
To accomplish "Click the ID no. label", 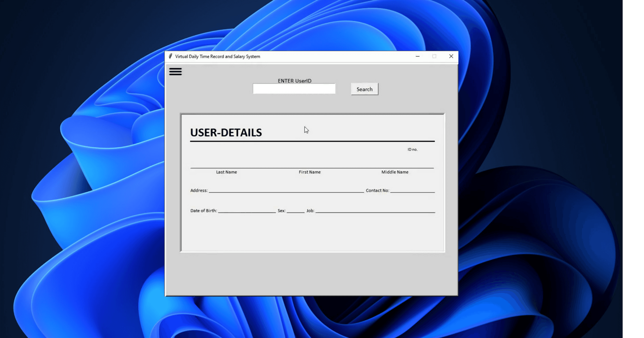I will point(412,149).
